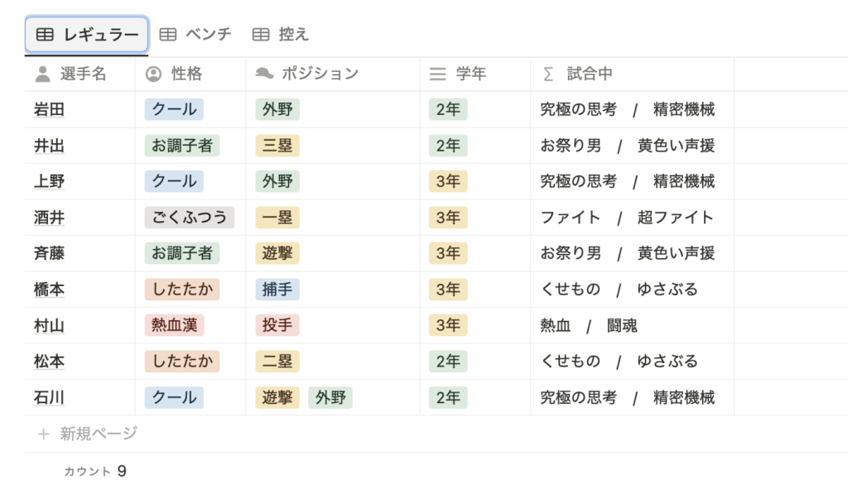Screen dimensions: 848x504
Task: Open the カウント 9 calculation menu
Action: click(95, 471)
